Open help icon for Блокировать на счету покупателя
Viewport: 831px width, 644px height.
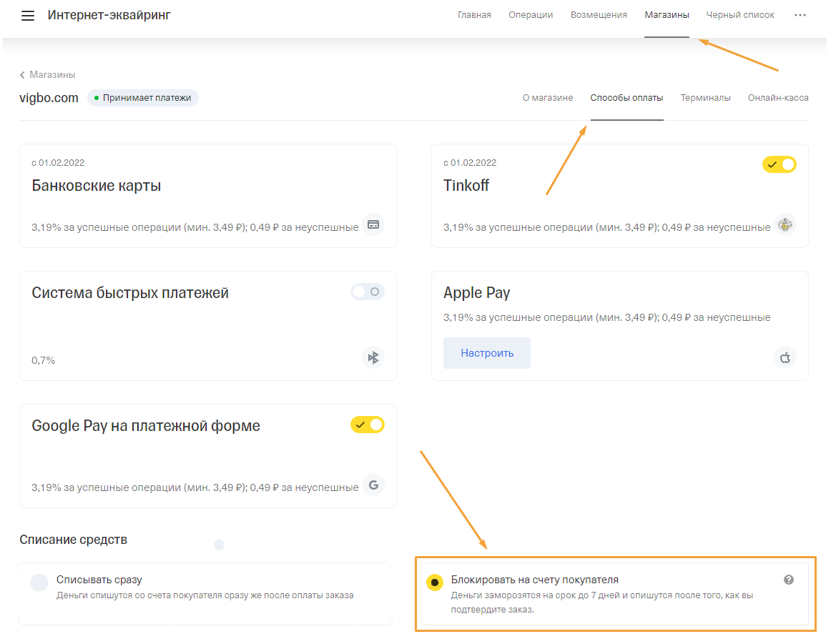tap(789, 580)
